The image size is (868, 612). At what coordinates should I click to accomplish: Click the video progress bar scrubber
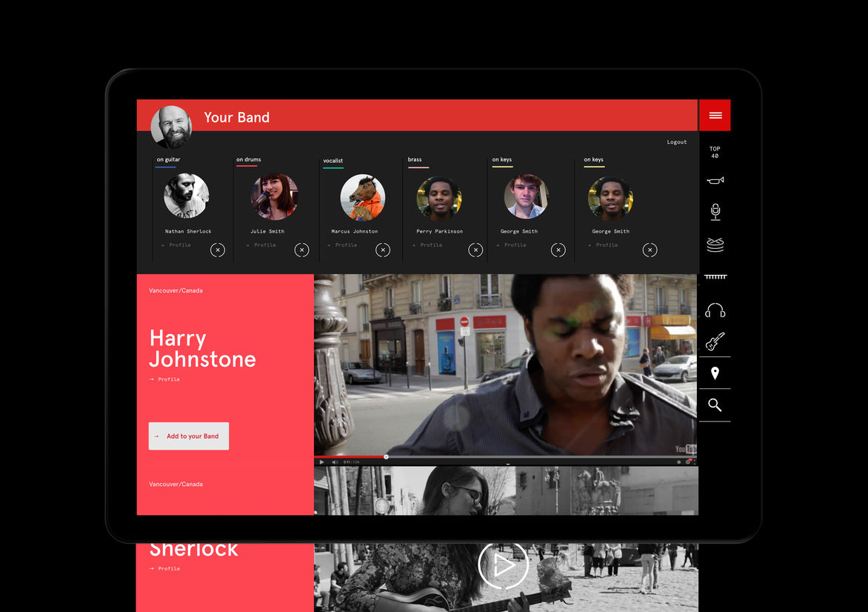click(x=386, y=456)
